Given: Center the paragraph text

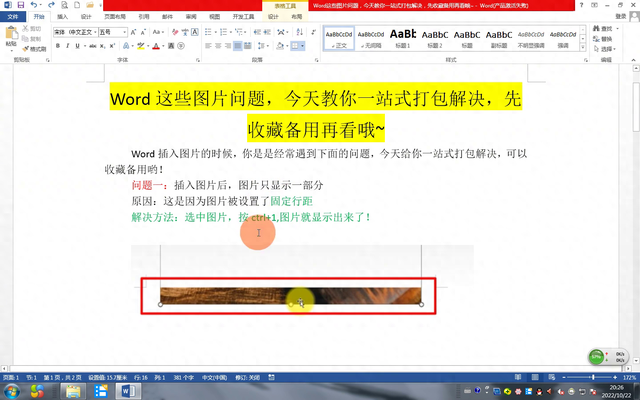Looking at the screenshot, I should pos(218,46).
